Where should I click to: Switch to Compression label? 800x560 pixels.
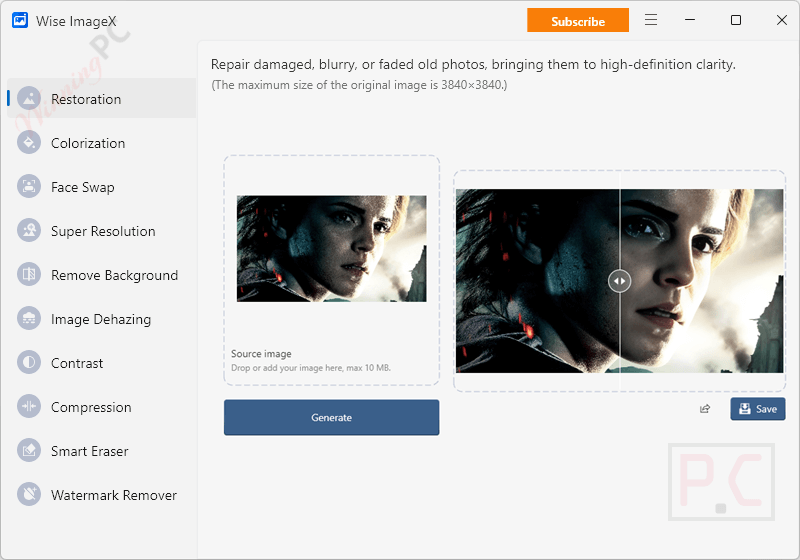(x=91, y=408)
